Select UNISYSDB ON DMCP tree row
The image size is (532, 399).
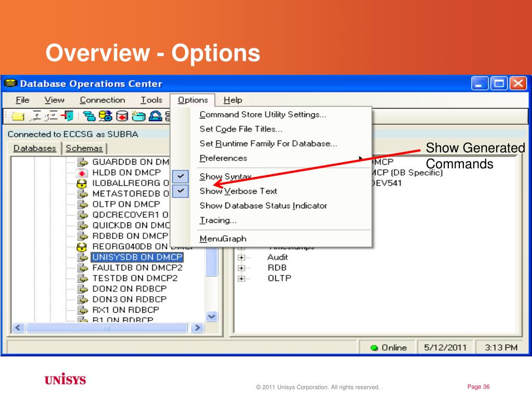point(137,257)
